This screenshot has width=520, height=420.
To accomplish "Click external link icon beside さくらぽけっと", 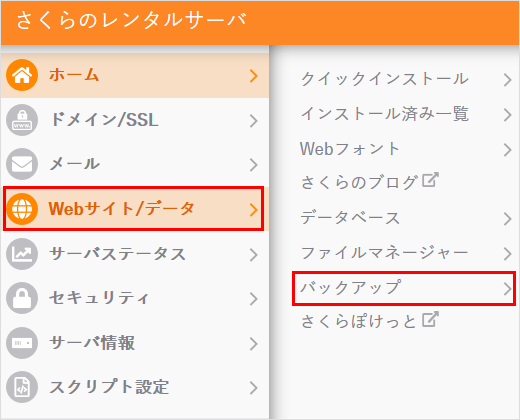I will 430,319.
